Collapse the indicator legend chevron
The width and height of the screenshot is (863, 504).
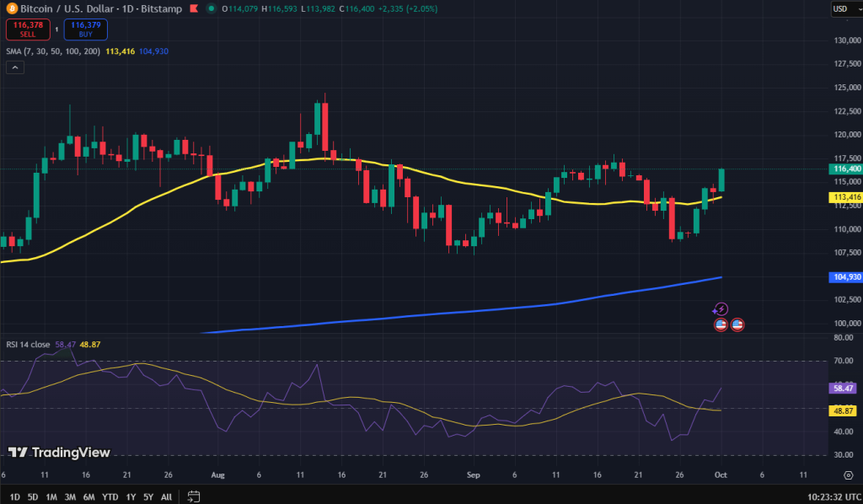point(15,67)
